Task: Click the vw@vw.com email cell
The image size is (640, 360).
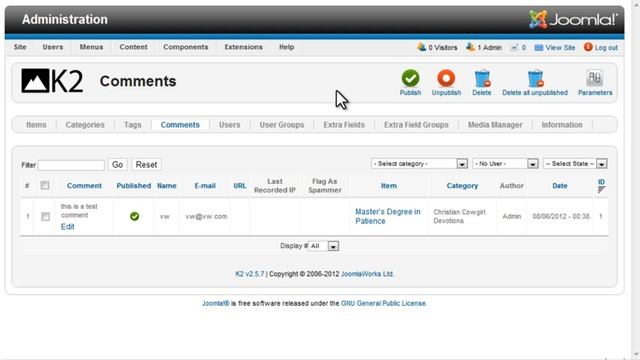Action: pyautogui.click(x=206, y=216)
